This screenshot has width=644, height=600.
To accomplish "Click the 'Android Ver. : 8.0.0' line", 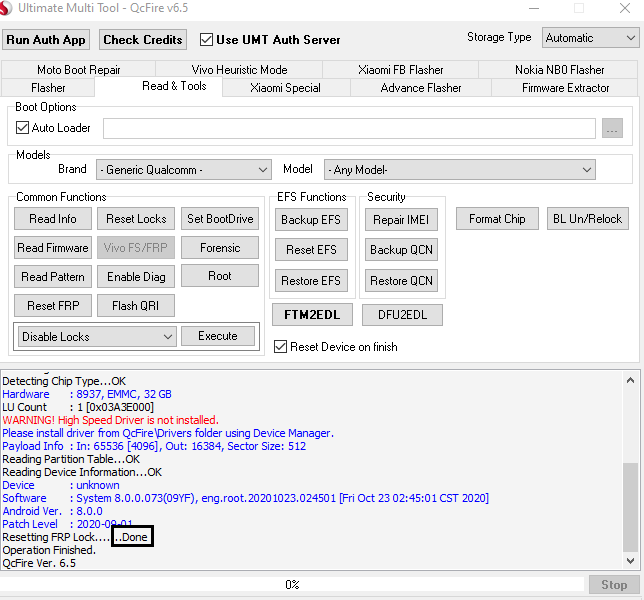I will click(52, 511).
